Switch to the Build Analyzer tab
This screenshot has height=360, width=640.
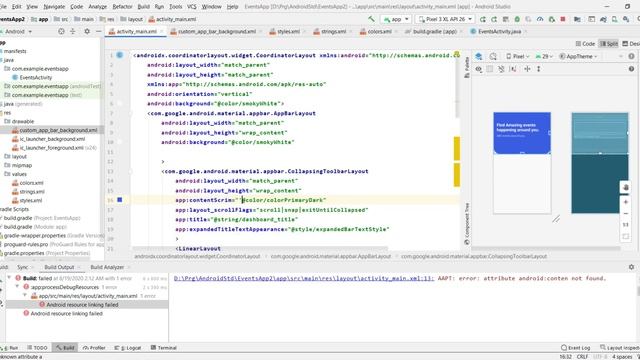click(107, 267)
